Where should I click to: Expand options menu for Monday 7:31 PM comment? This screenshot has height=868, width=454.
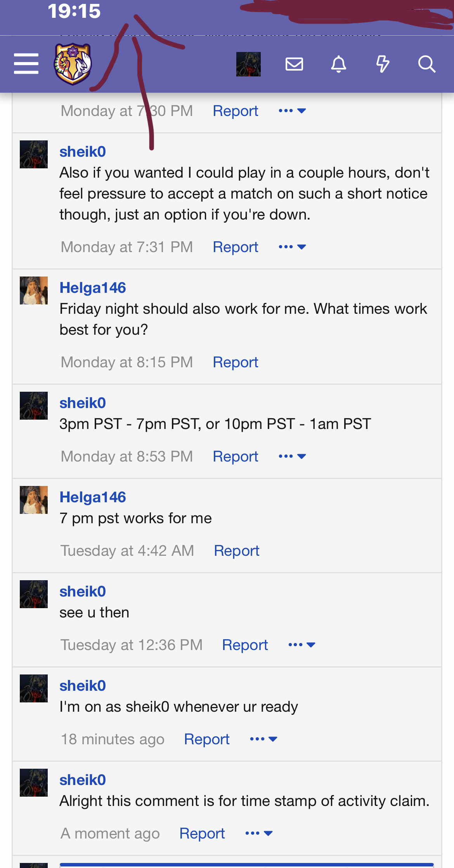(x=292, y=247)
